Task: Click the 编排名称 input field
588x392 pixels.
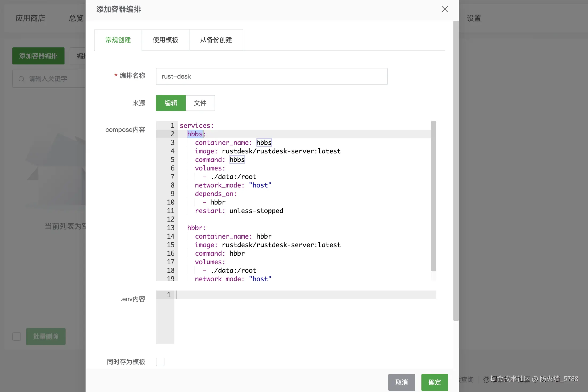Action: 271,76
